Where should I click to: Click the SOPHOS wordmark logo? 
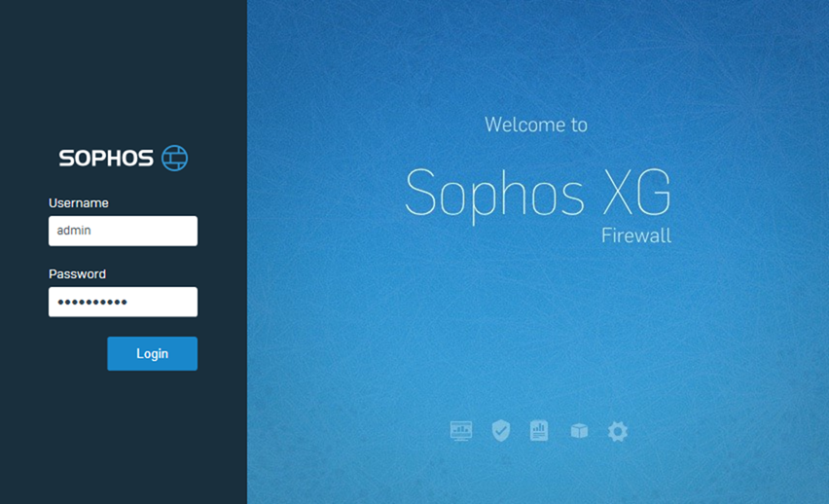tap(106, 159)
